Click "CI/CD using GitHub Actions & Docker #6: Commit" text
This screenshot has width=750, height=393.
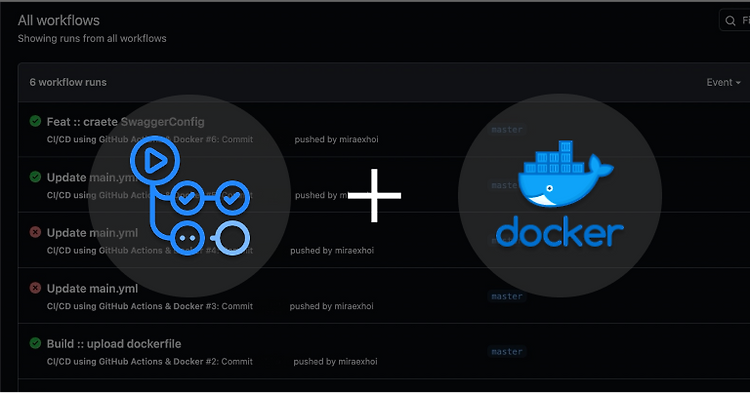pos(150,140)
